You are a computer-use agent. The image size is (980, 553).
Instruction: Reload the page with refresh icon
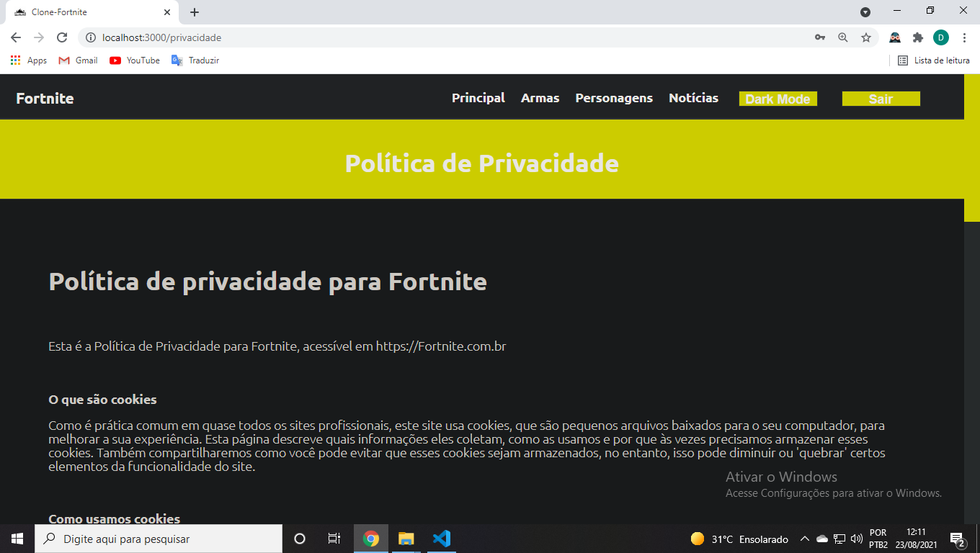click(x=62, y=37)
